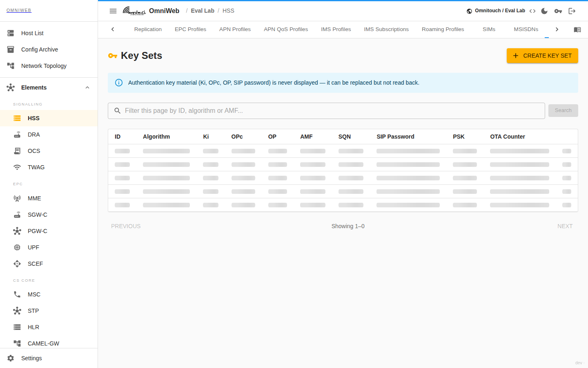Screen dimensions: 588x368
Task: Open HLR element in sidebar
Action: 49,327
